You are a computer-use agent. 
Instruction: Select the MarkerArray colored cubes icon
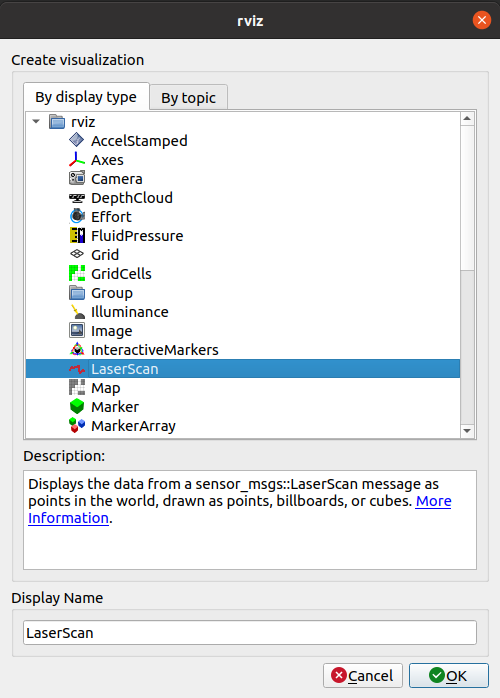point(77,426)
